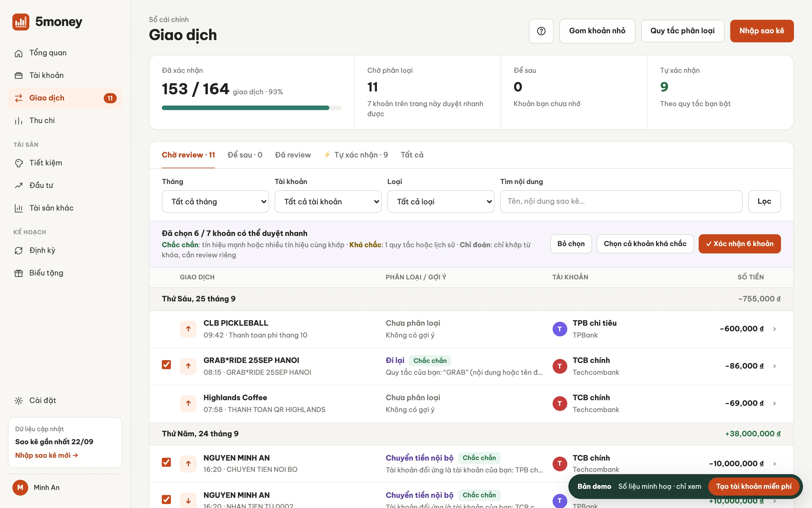
Task: Click the GRAB*RIDE outgoing arrow icon
Action: (188, 366)
